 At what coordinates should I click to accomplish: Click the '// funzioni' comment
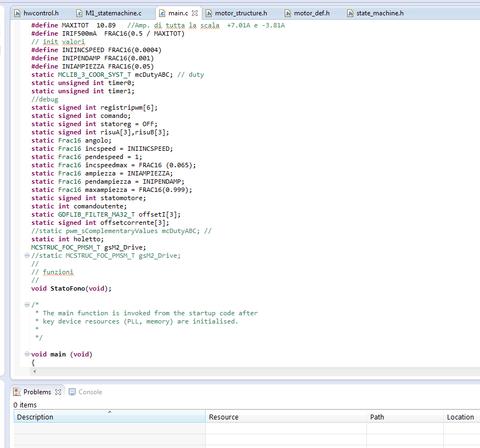[52, 272]
